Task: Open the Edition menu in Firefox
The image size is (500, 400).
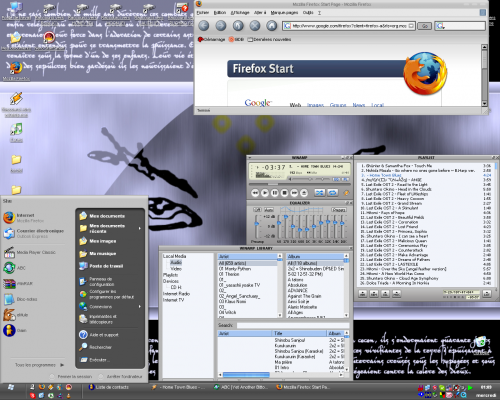Action: (x=220, y=12)
